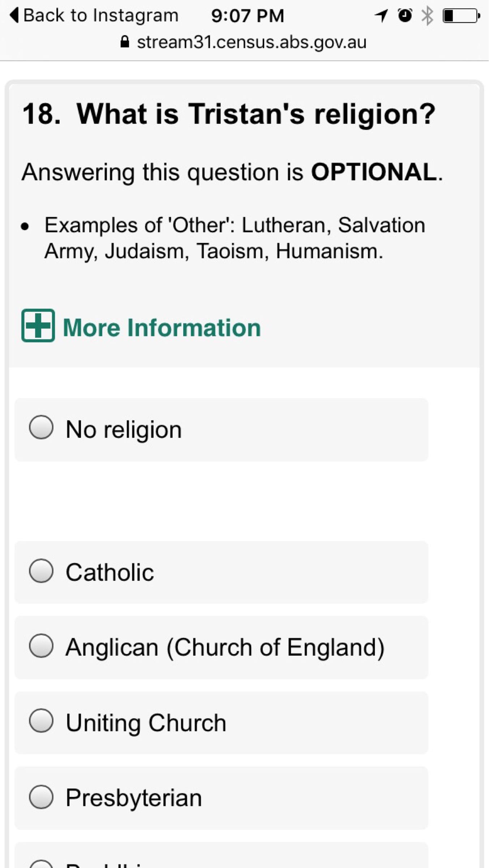Expand the More Information section
489x868 pixels.
tap(162, 328)
